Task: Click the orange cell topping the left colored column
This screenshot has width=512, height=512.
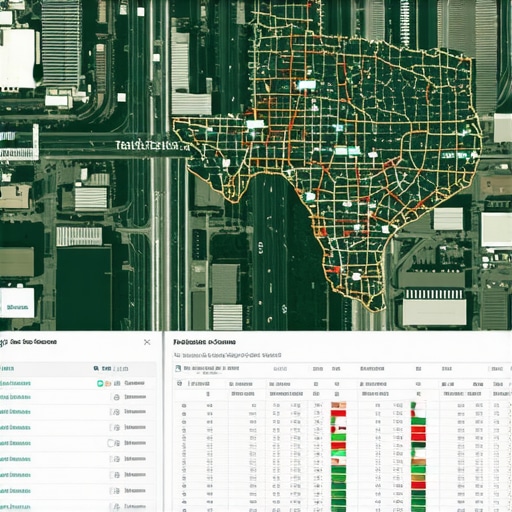Action: 338,405
